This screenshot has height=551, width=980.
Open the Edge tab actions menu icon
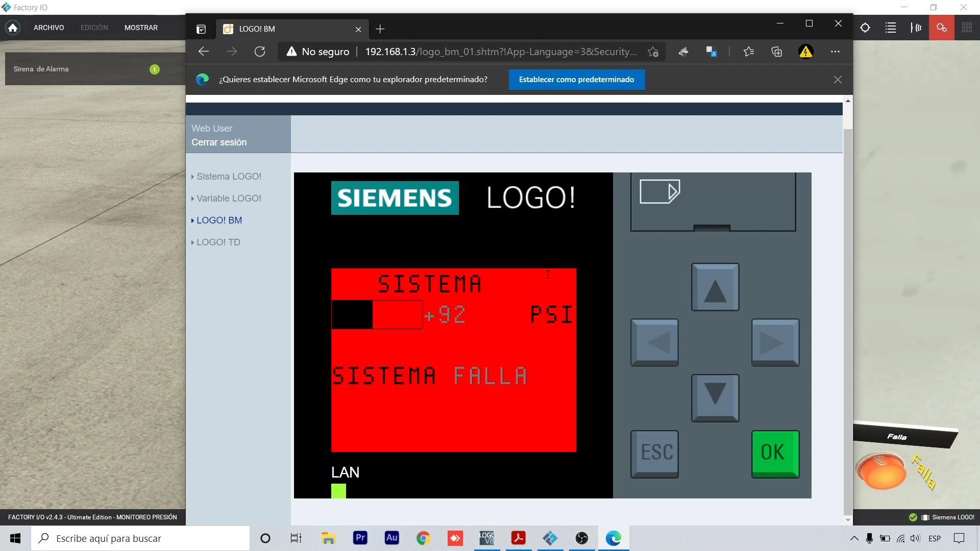point(201,29)
